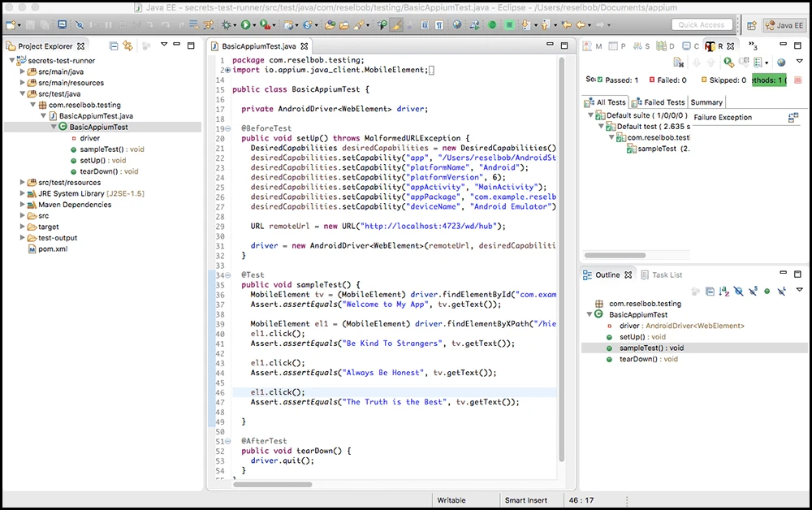812x510 pixels.
Task: Open the Run button dropdown arrow
Action: (x=254, y=25)
